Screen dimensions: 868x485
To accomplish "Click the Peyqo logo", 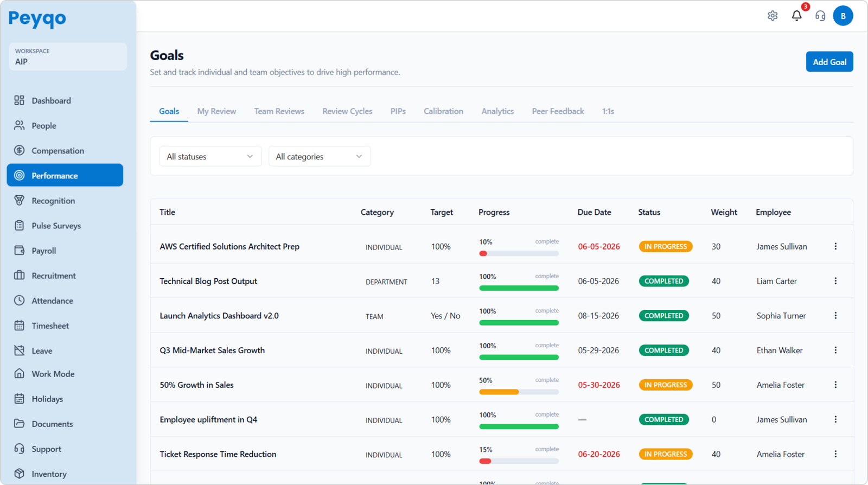I will [x=37, y=18].
